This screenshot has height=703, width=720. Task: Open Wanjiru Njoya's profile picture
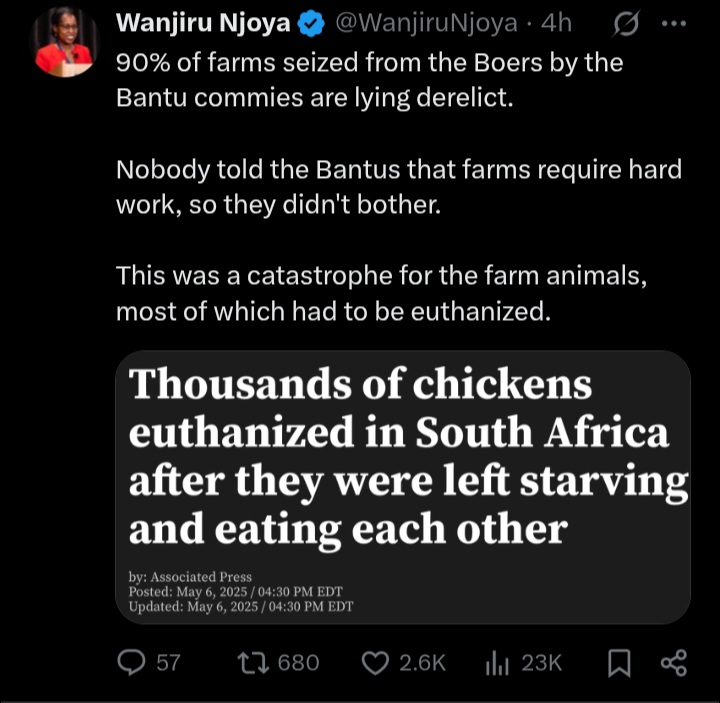click(x=63, y=45)
